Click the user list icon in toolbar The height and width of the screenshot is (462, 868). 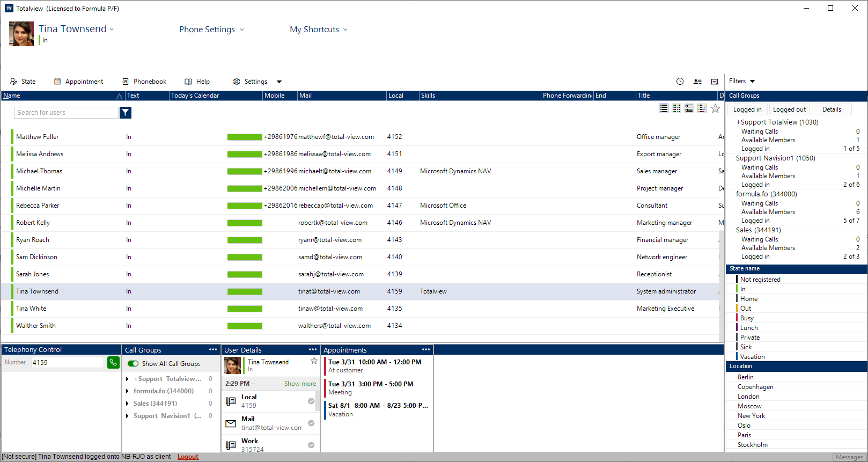tap(697, 82)
